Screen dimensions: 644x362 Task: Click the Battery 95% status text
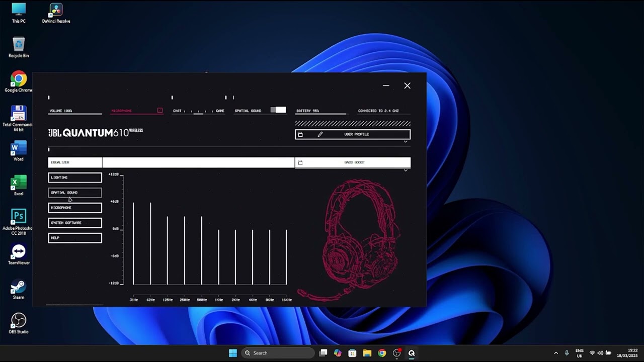point(307,111)
